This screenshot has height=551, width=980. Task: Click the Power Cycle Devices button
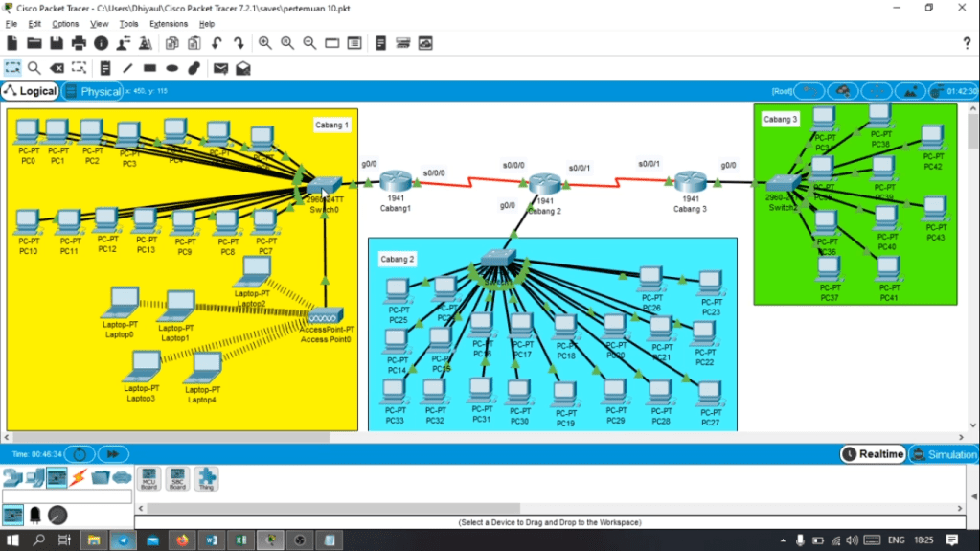tap(80, 454)
